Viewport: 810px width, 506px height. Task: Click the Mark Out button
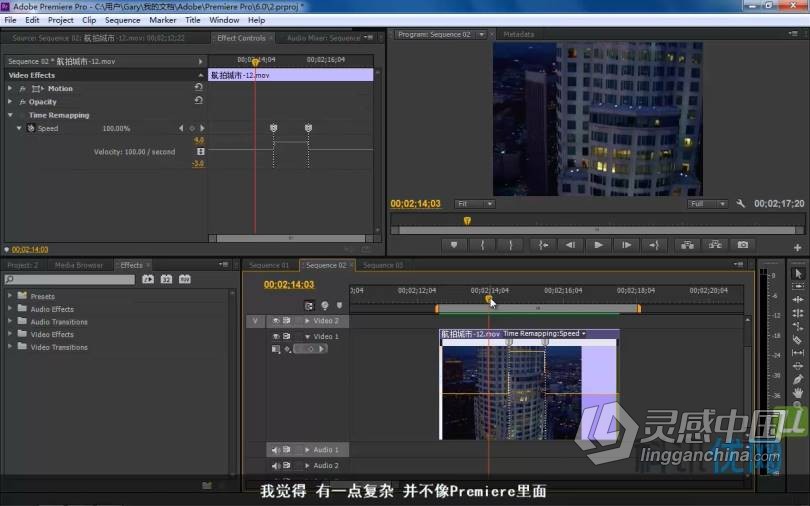coord(510,245)
